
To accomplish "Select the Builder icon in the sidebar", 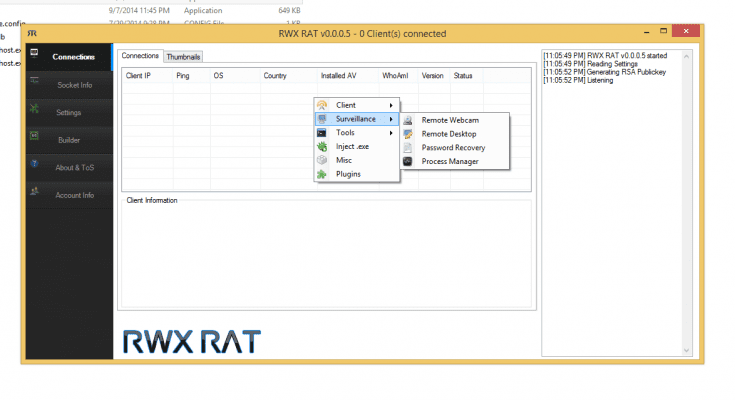I will pyautogui.click(x=35, y=137).
